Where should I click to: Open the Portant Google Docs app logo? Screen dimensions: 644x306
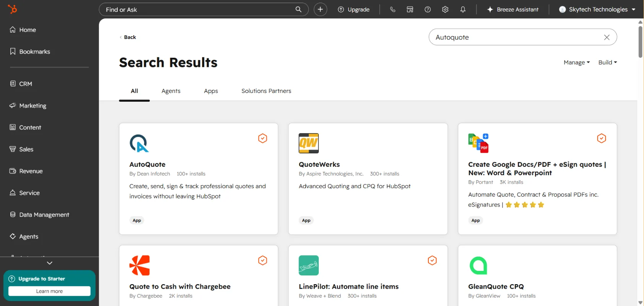(x=478, y=143)
